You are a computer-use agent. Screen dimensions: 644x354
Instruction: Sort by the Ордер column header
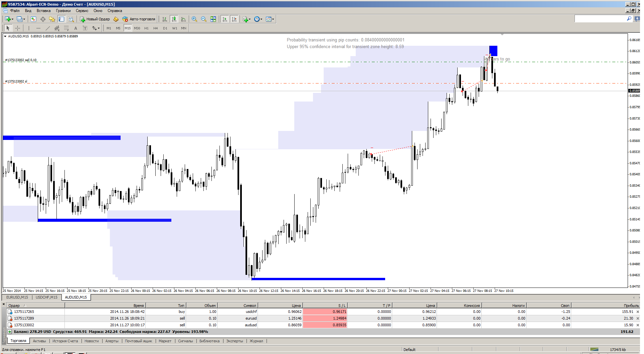(36, 305)
